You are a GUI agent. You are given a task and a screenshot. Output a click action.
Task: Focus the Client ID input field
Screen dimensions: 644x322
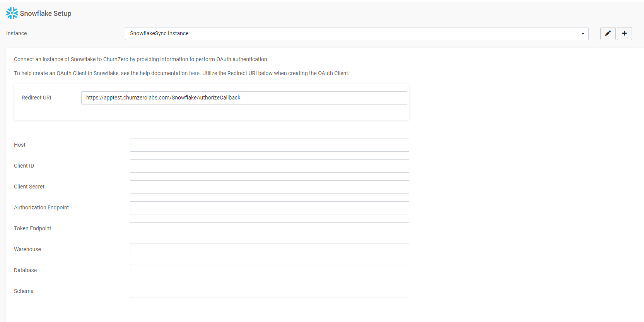(x=269, y=166)
